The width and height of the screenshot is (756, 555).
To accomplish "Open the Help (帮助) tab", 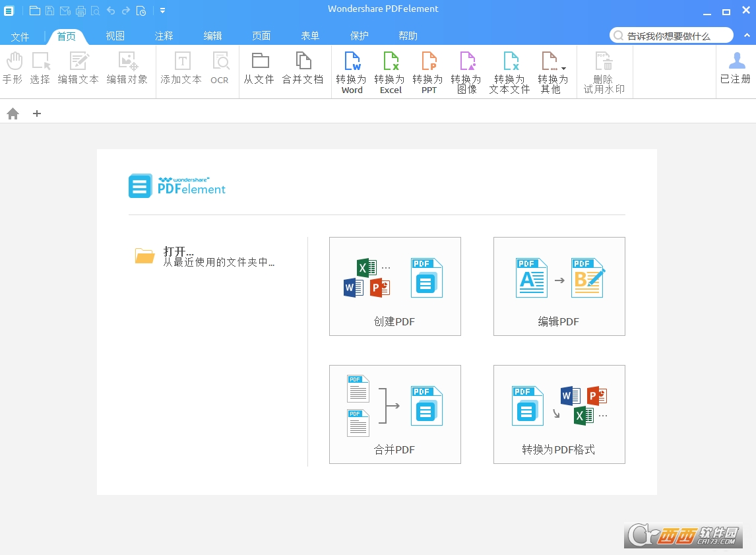I will tap(408, 36).
